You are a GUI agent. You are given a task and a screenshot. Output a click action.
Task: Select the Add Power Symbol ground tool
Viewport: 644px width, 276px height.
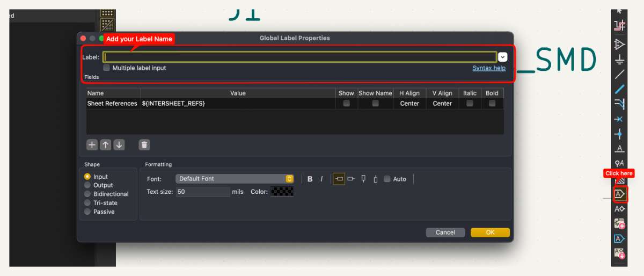click(x=620, y=59)
